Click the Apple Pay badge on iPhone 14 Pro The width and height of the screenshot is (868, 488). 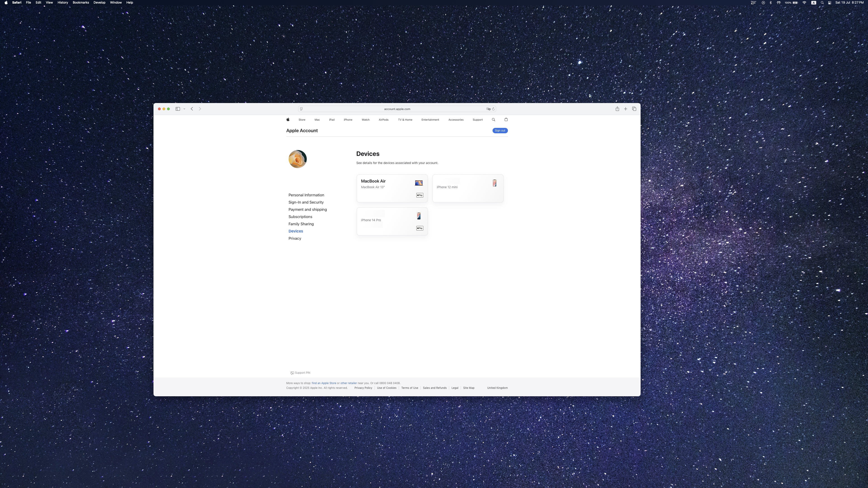click(420, 228)
